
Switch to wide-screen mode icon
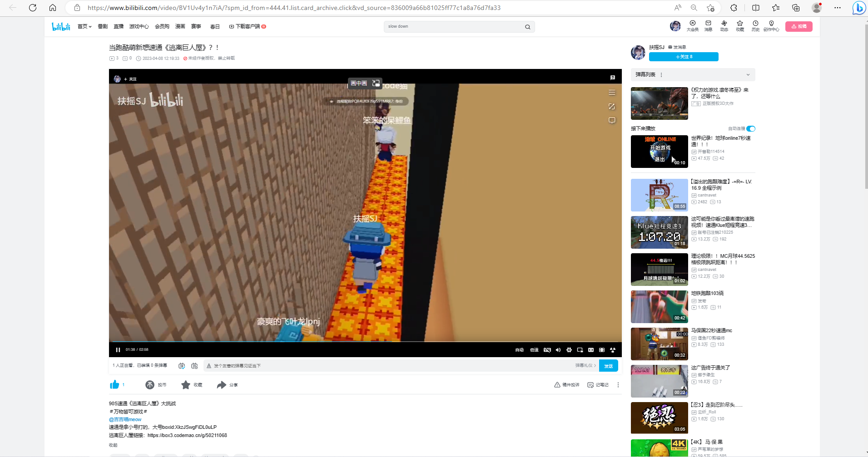pos(590,350)
